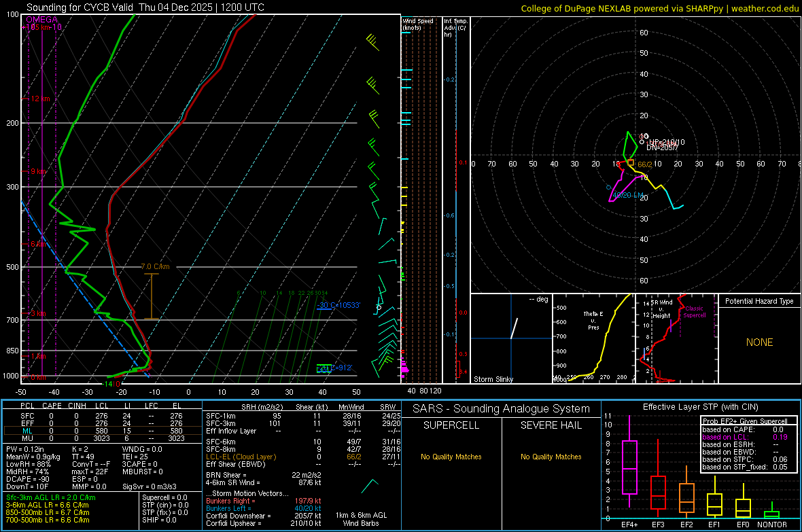
Task: Click '1km & 6km AGL Wind Barbs' caption
Action: tap(361, 519)
